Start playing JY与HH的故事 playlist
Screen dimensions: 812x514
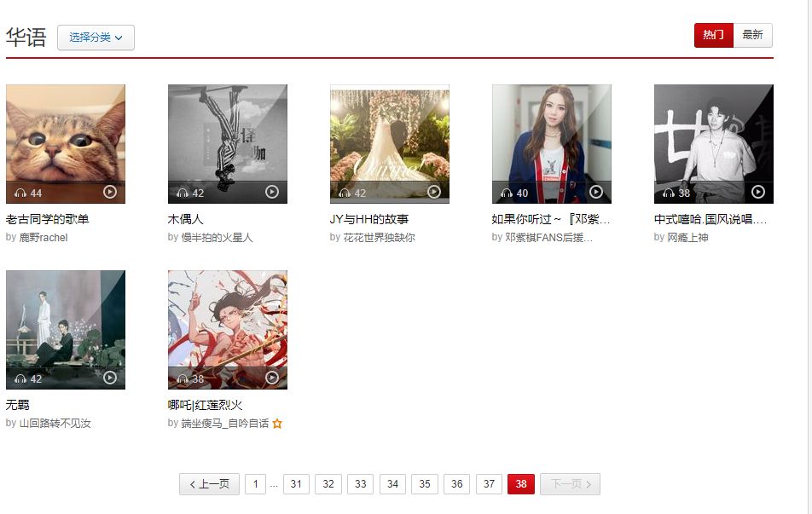[x=434, y=192]
